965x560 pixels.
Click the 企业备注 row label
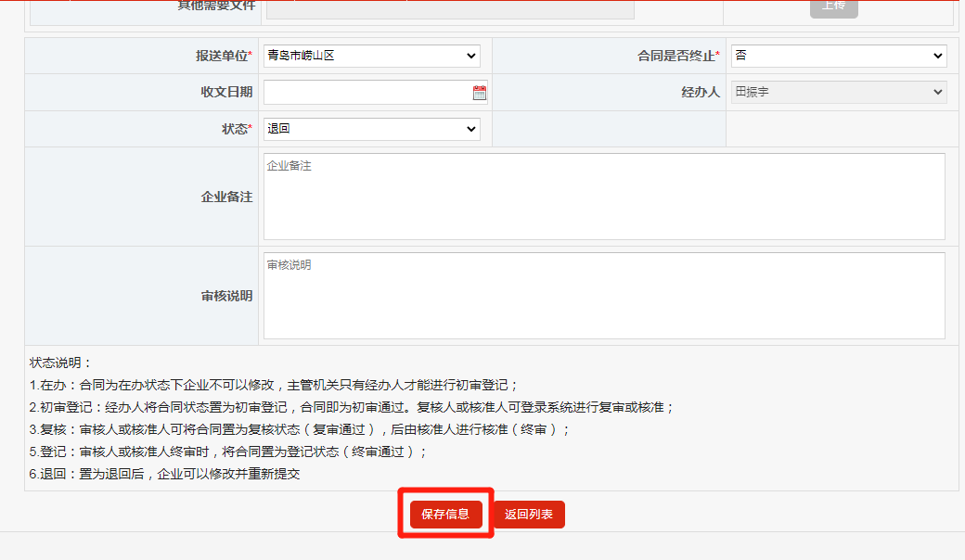click(226, 197)
